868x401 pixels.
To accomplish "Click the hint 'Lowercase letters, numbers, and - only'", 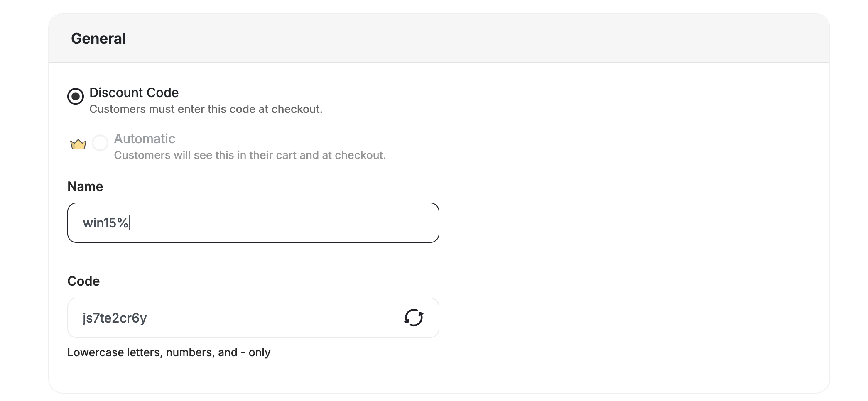I will click(x=169, y=352).
